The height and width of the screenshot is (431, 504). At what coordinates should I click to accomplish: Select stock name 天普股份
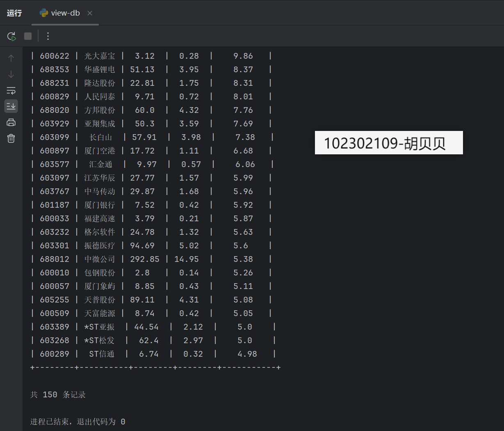100,300
